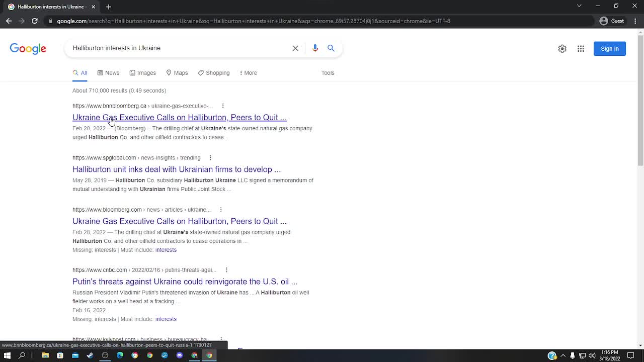Open BNN Bloomberg Ukraine Gas Executive result

point(180,118)
